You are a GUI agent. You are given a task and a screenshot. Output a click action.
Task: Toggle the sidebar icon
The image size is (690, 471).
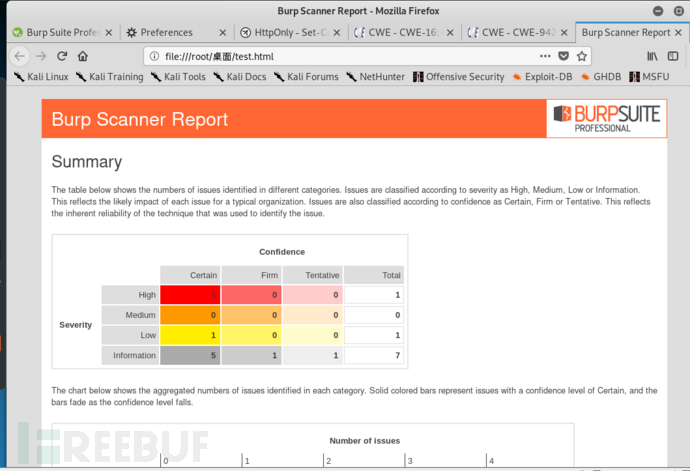(x=673, y=56)
